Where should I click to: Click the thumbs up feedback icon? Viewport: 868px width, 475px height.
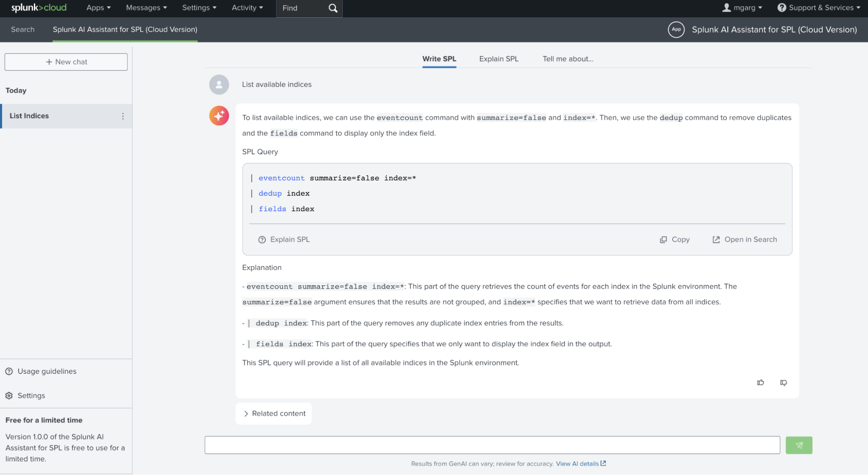(x=760, y=383)
